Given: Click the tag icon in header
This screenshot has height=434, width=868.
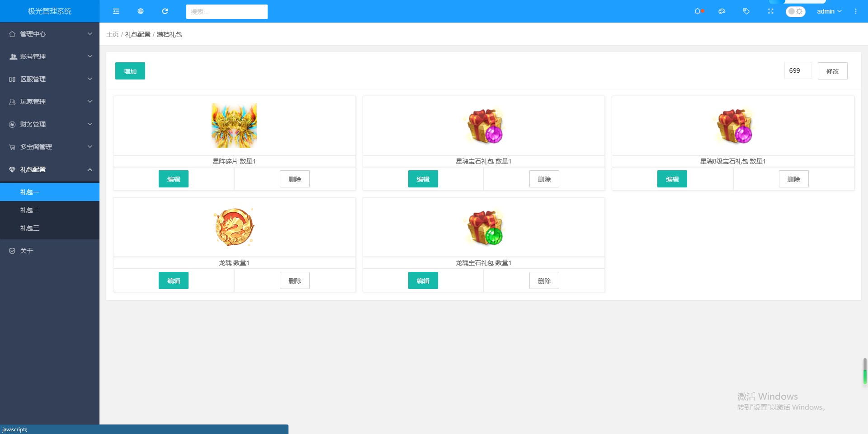Looking at the screenshot, I should tap(746, 11).
